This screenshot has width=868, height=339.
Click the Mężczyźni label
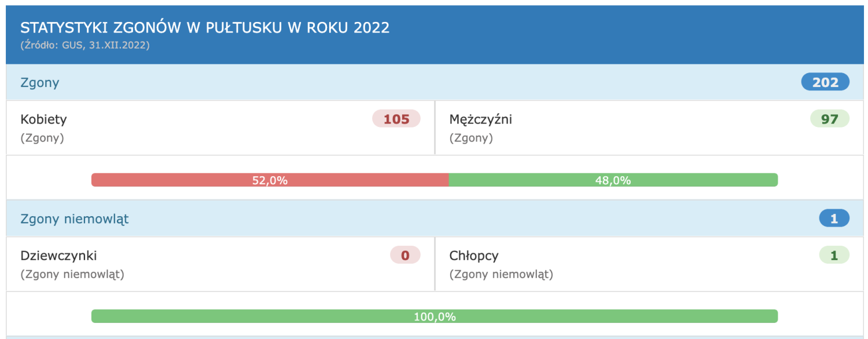(x=480, y=120)
